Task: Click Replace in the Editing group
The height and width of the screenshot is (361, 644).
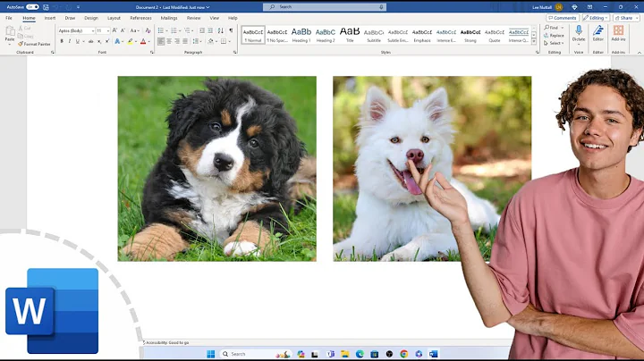Action: 554,36
